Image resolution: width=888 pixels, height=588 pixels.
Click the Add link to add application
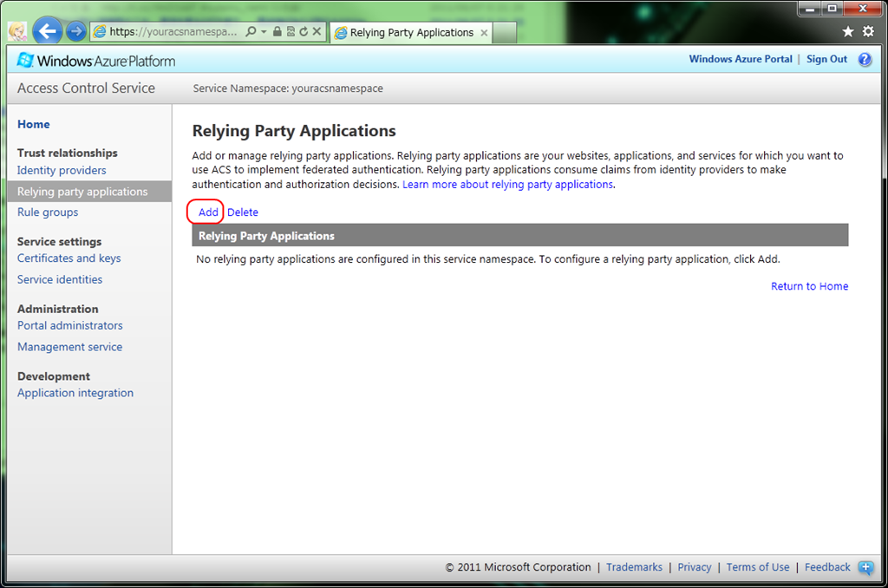click(x=208, y=212)
